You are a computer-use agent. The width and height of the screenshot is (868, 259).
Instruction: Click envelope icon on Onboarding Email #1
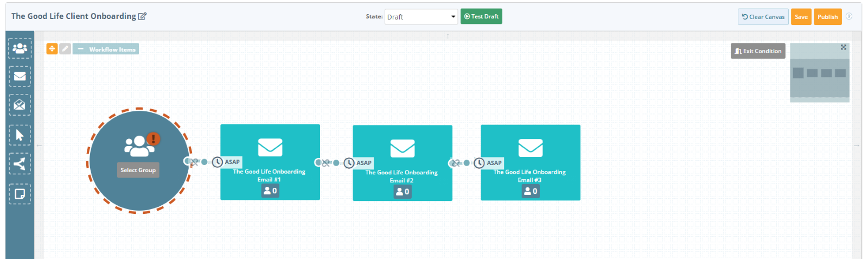tap(270, 147)
